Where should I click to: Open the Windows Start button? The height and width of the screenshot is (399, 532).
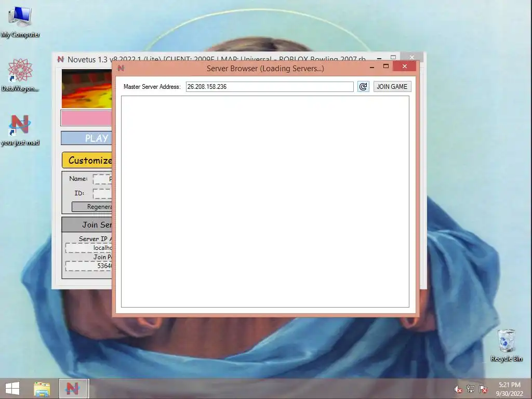coord(12,389)
